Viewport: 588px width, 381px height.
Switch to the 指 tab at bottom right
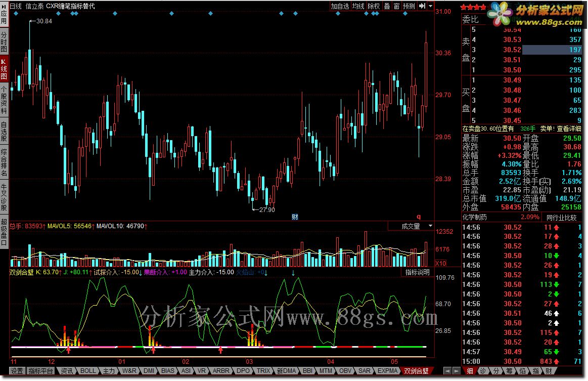(x=535, y=371)
